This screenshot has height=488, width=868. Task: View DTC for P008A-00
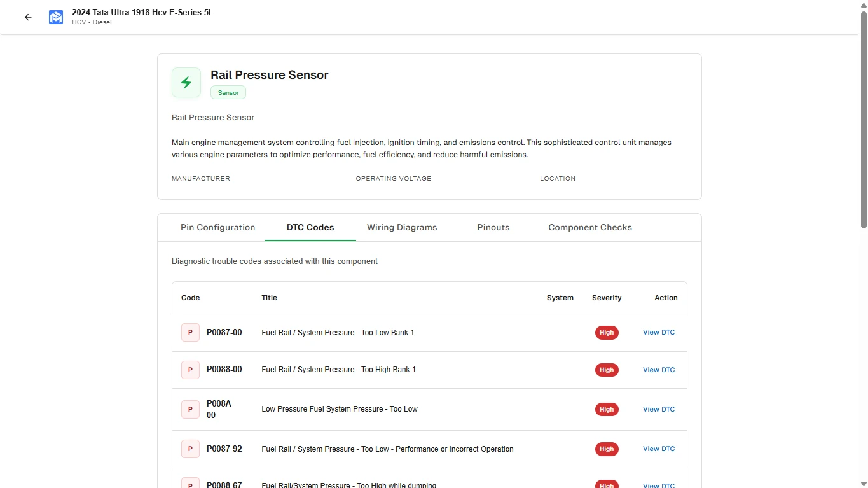(659, 409)
